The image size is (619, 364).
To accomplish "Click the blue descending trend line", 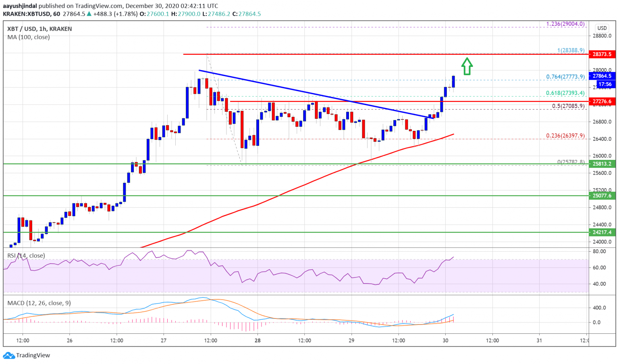I will tap(316, 94).
